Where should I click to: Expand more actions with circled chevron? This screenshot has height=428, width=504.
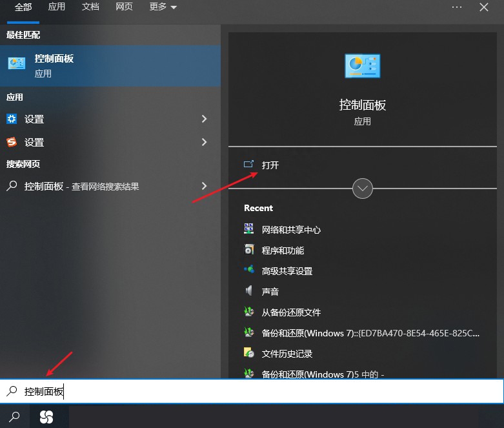pyautogui.click(x=362, y=189)
